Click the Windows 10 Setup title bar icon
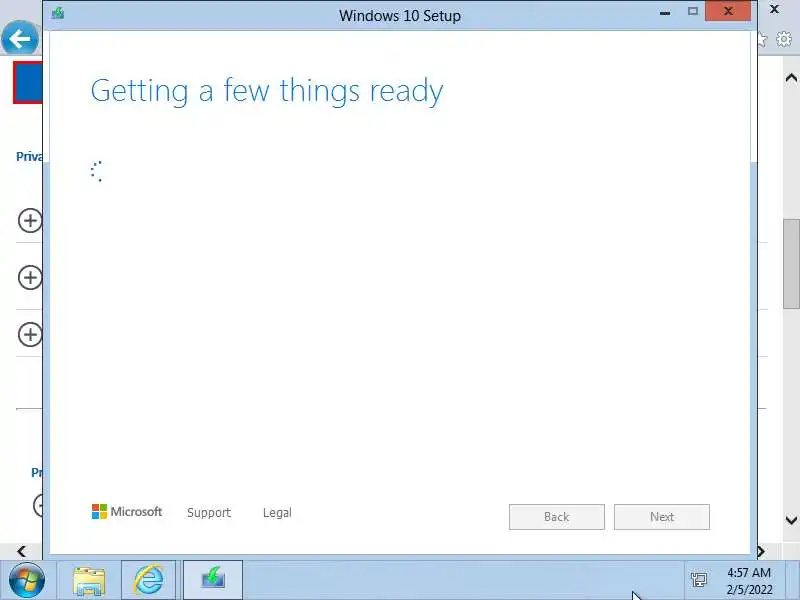 [58, 13]
